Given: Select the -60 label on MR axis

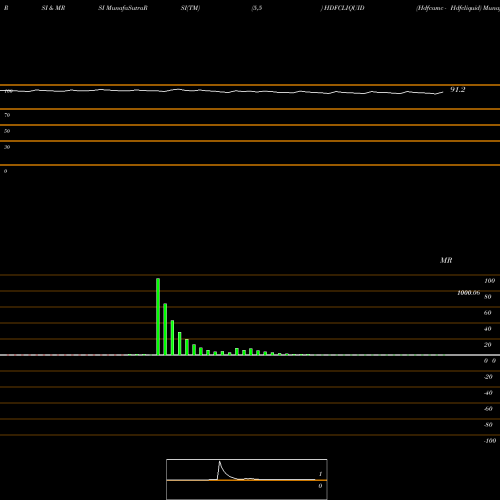Looking at the screenshot, I should 488,409.
